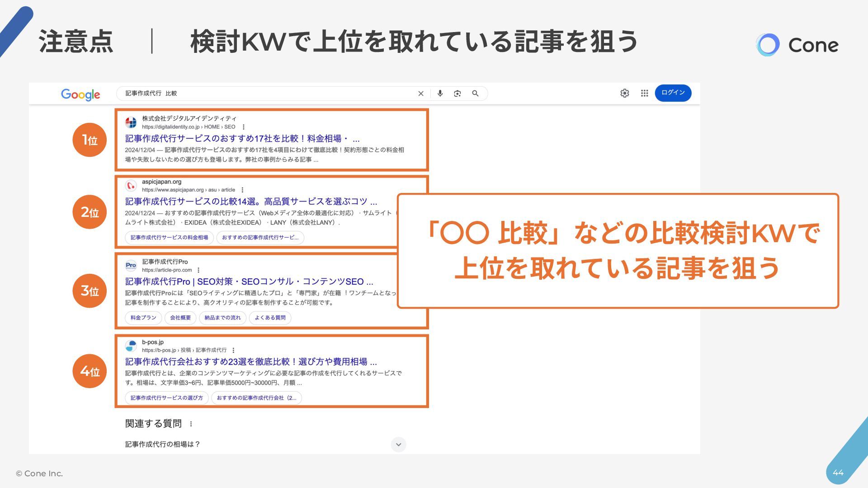
Task: Open Google settings gear icon
Action: 625,93
